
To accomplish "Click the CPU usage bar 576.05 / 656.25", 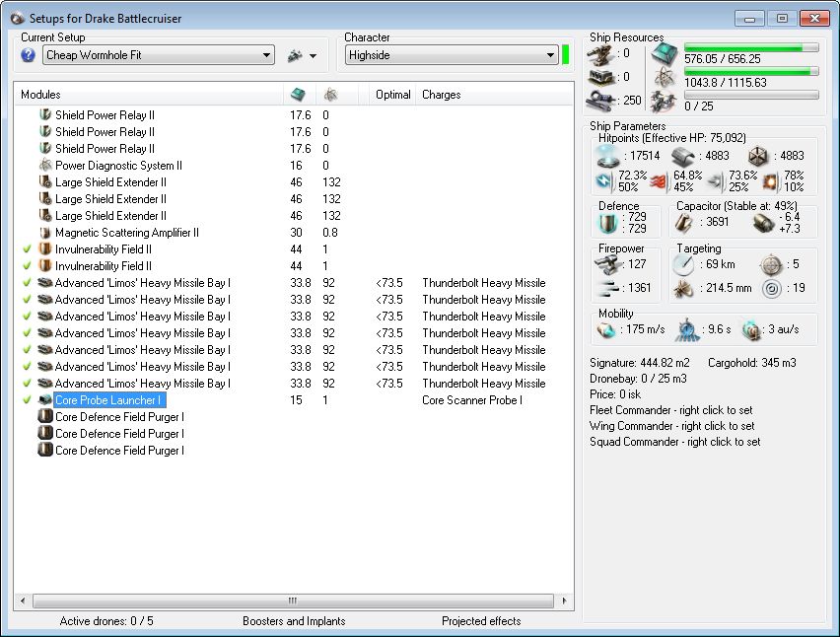I will pyautogui.click(x=751, y=47).
